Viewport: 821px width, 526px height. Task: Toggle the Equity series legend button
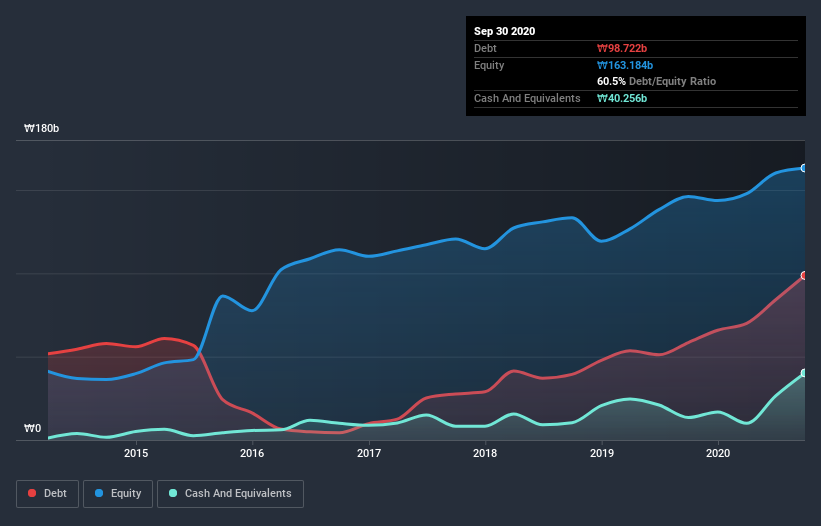pos(118,494)
